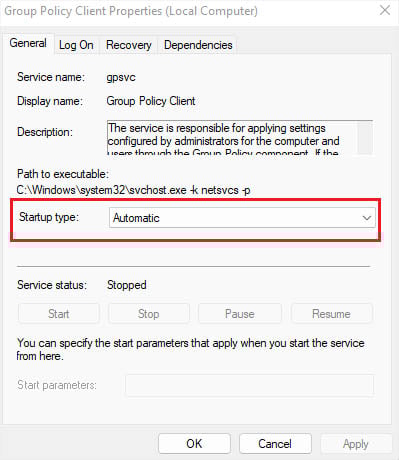Focus the Start parameters text field
The width and height of the screenshot is (399, 460).
tap(249, 385)
